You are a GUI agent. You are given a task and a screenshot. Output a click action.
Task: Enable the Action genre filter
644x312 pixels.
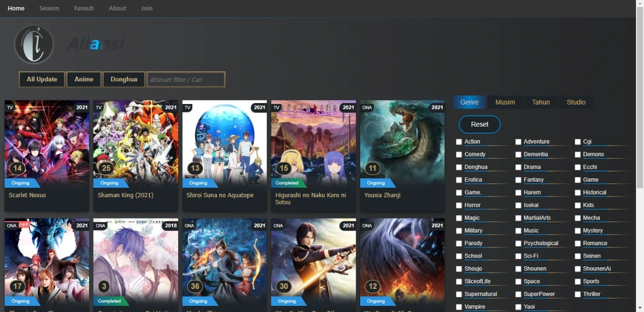tap(458, 141)
